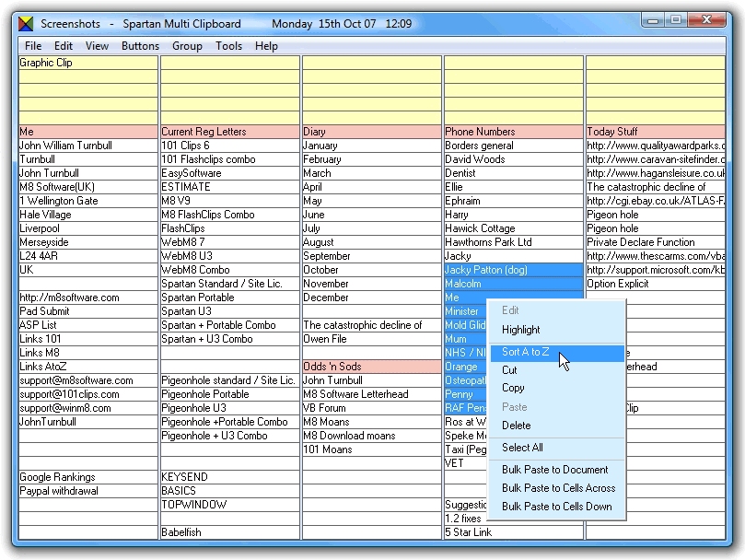
Task: Select the 'Private Declare Function' clip
Action: point(655,242)
